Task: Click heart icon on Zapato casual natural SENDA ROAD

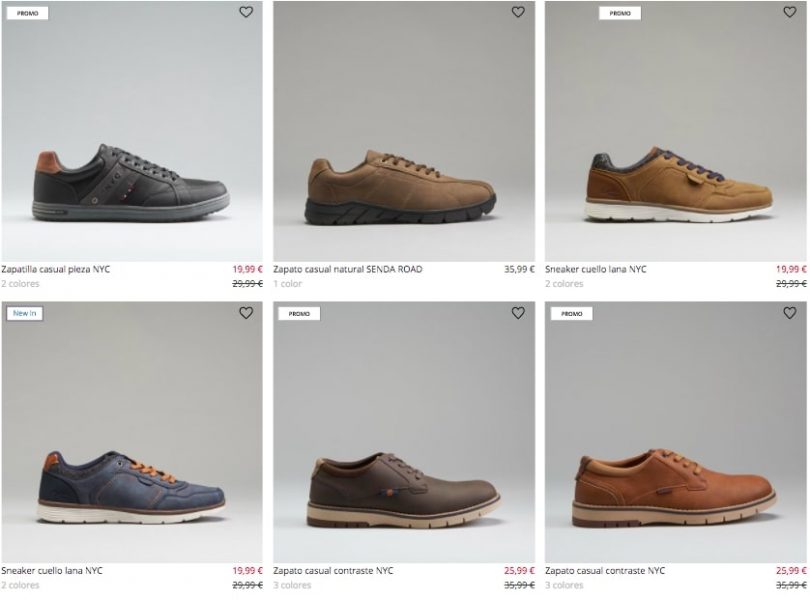Action: (x=518, y=12)
